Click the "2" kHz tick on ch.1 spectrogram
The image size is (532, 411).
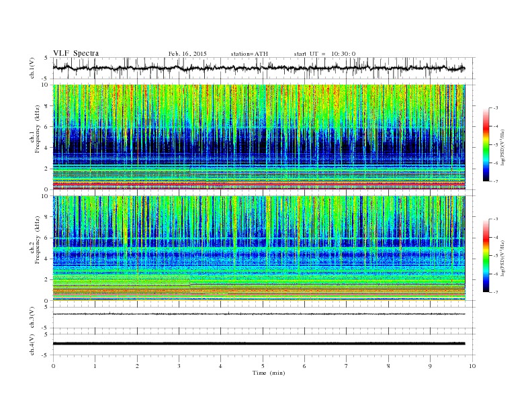(47, 169)
